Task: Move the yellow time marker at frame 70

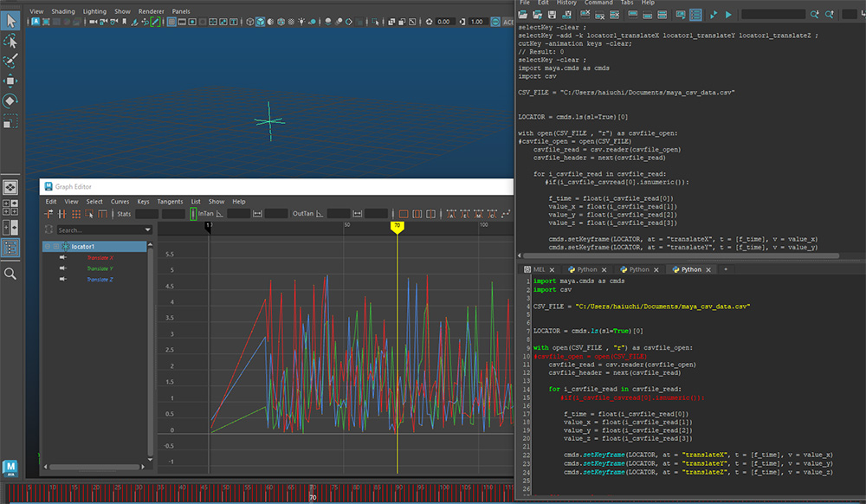Action: click(397, 225)
